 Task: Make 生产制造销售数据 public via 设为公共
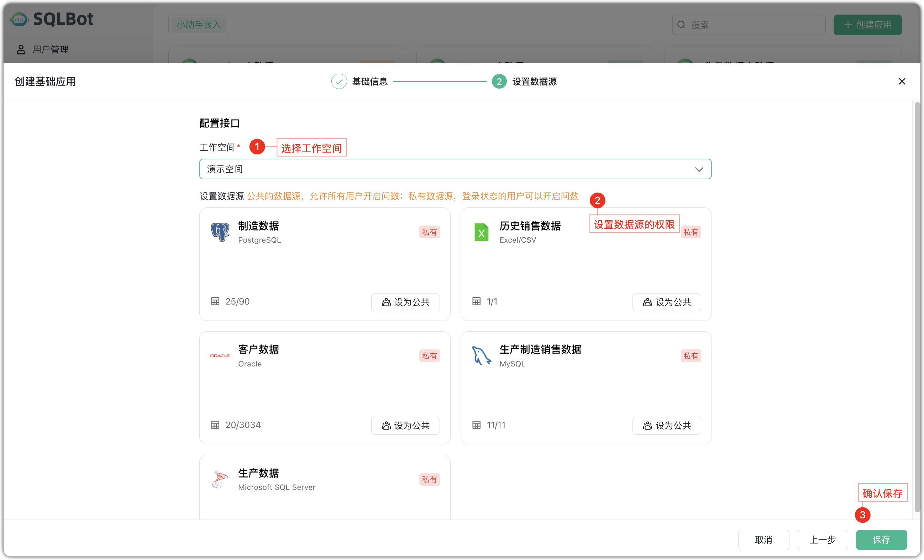tap(666, 426)
